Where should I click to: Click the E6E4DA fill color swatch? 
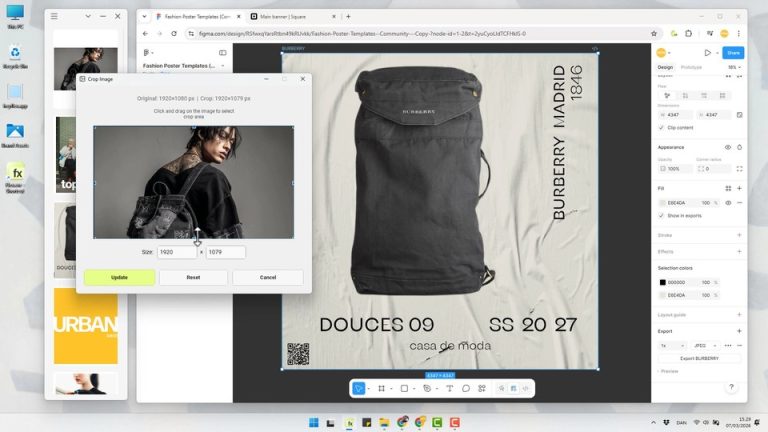click(x=662, y=202)
